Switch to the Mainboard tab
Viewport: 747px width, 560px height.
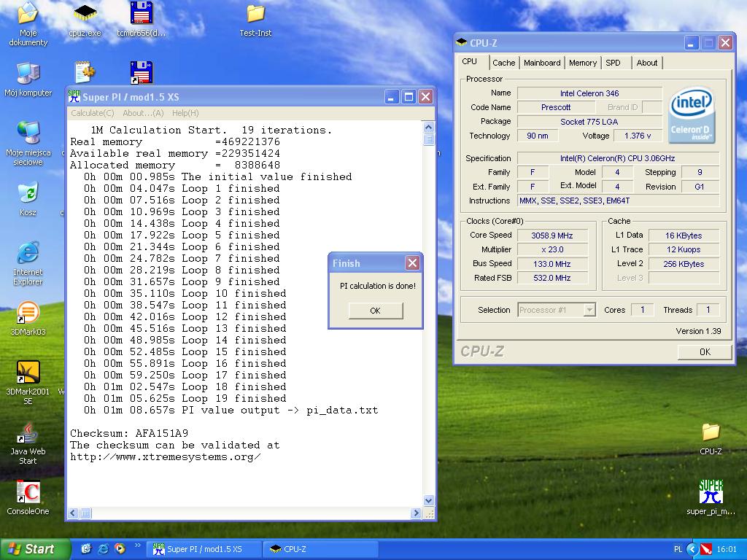tap(542, 63)
